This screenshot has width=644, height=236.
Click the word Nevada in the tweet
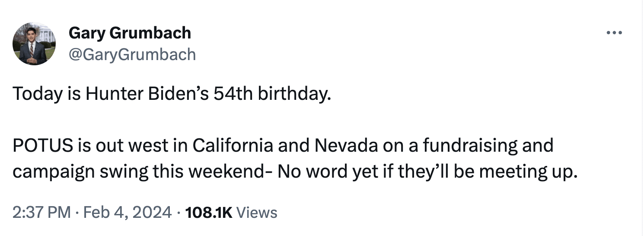[x=344, y=146]
